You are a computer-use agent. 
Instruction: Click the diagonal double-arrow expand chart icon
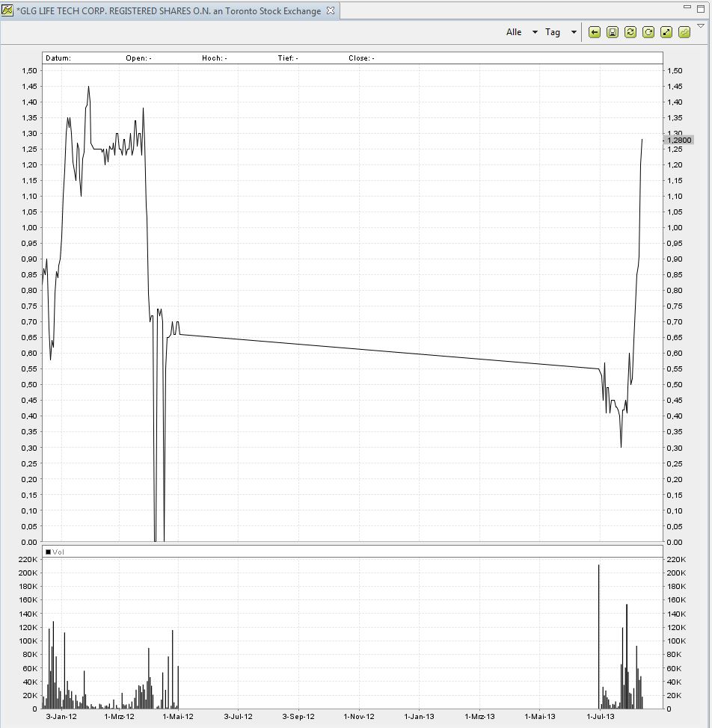click(666, 32)
